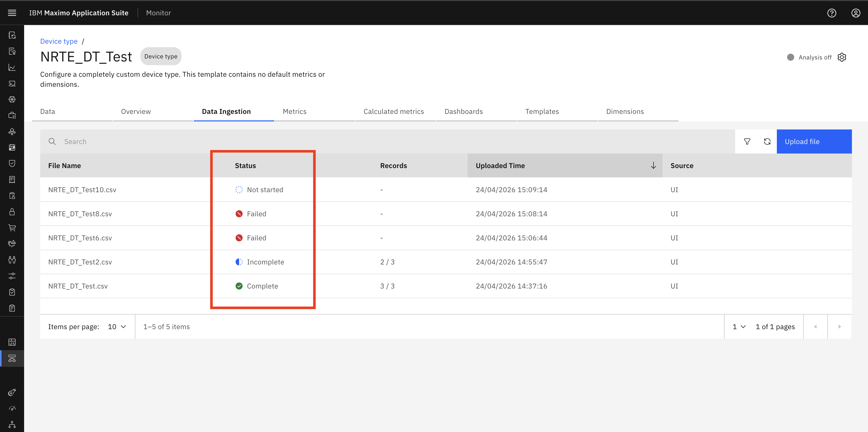The width and height of the screenshot is (868, 432).
Task: Click the diamond node flow sidebar icon
Action: click(12, 131)
